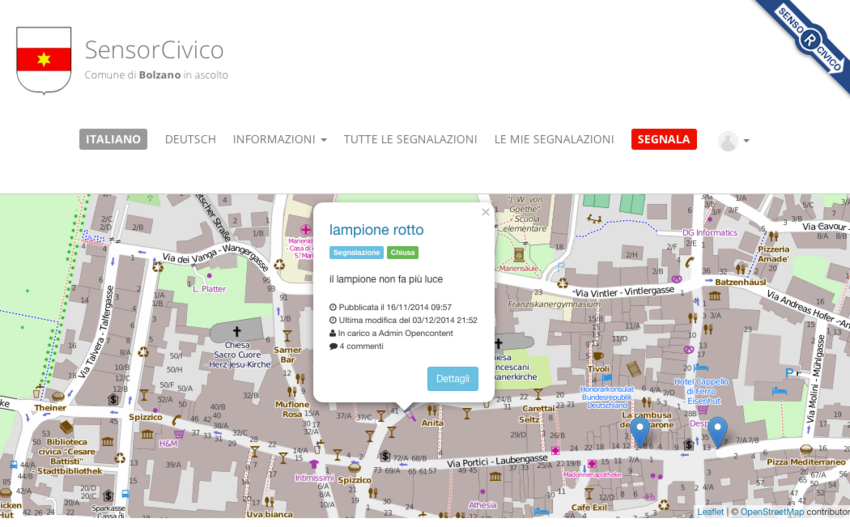Click the Tivoli café cup icon
The width and height of the screenshot is (850, 527).
[x=598, y=356]
